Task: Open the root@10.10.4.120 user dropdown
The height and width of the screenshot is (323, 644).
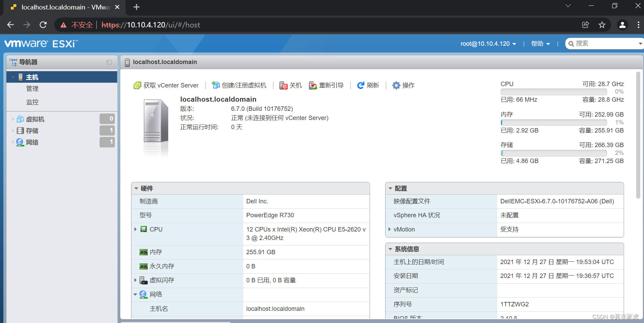Action: pyautogui.click(x=488, y=44)
